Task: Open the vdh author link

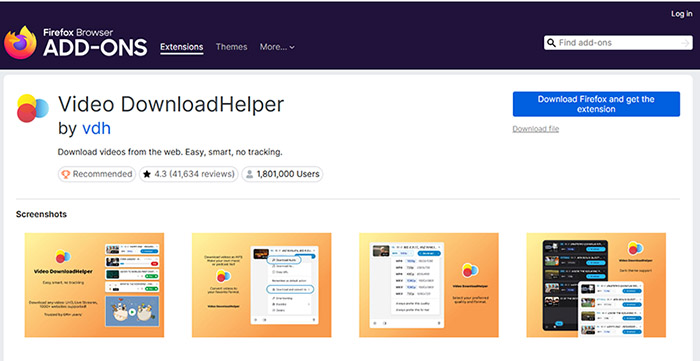Action: click(96, 129)
